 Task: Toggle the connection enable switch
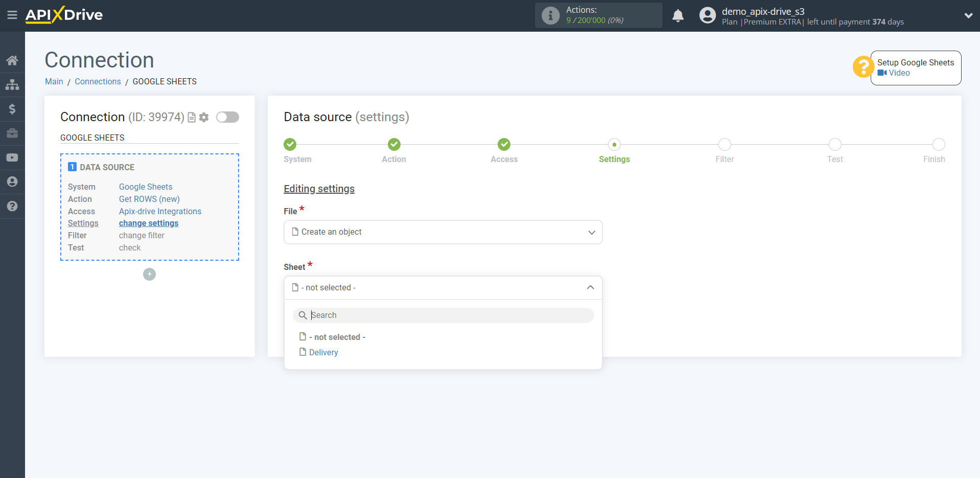[227, 117]
